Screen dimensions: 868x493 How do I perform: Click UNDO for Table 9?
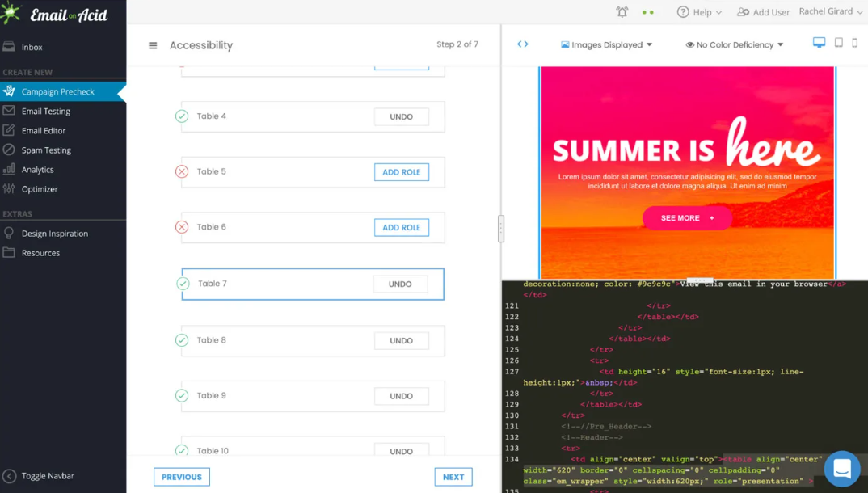coord(402,396)
